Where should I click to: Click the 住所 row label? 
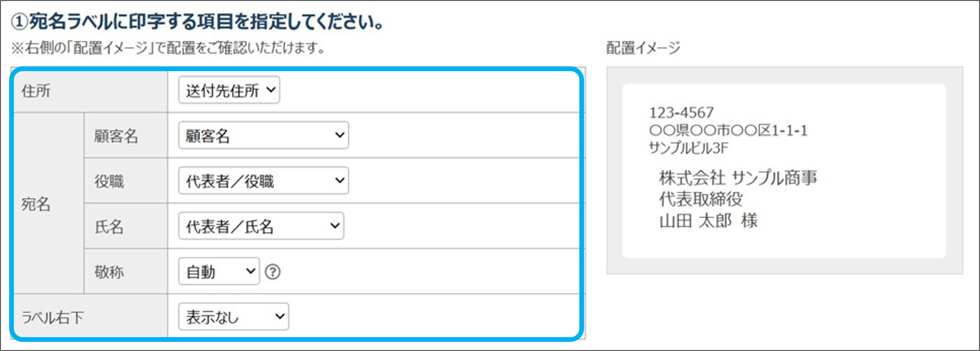[x=36, y=91]
